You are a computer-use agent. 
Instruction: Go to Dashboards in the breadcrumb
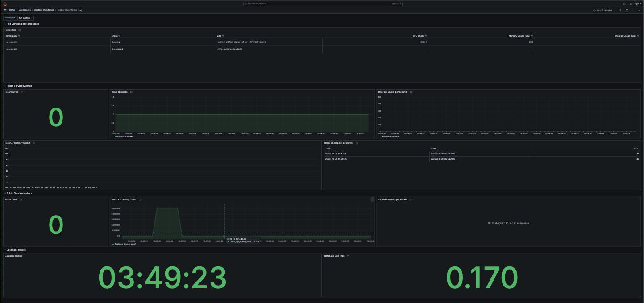click(x=25, y=10)
